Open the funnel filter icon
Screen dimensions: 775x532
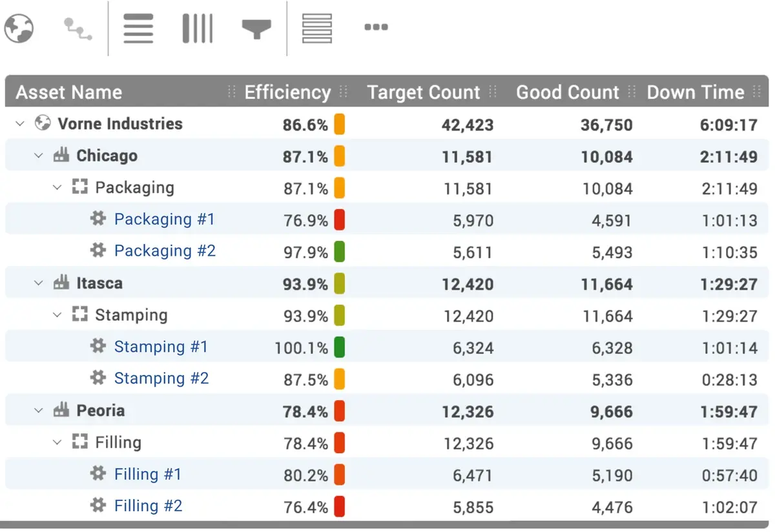click(256, 28)
